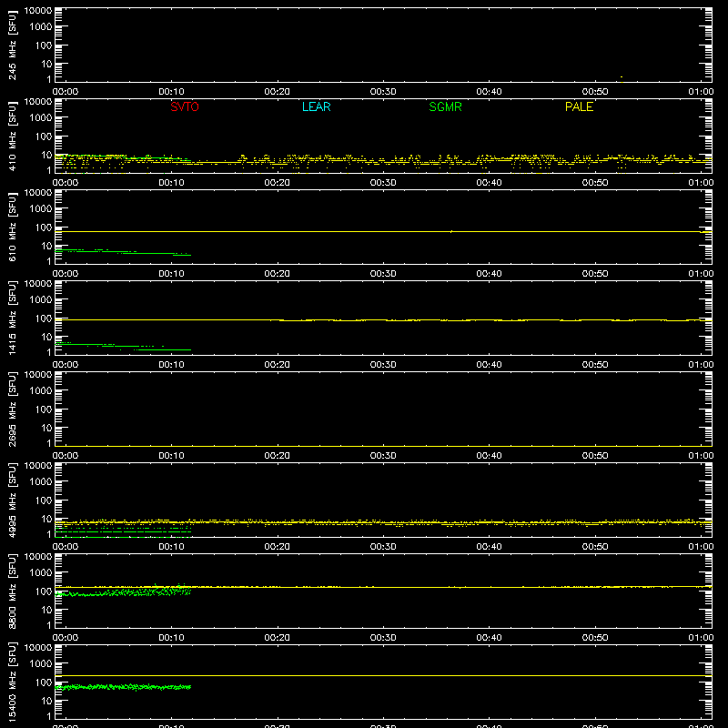Click the 10 tick label on 1415 MHz axis
Viewport: 728px width, 728px height.
coord(47,337)
